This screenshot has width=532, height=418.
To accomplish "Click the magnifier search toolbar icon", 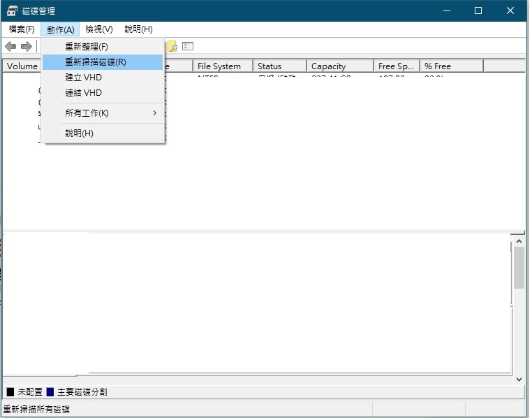I will coord(172,46).
